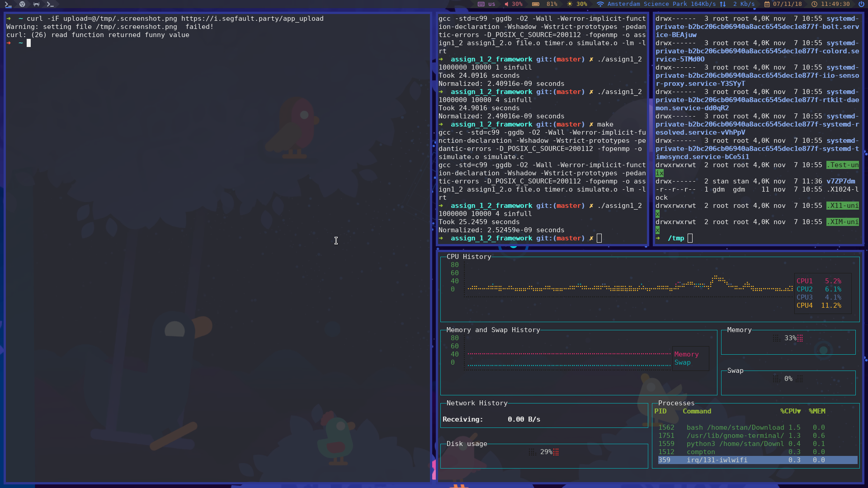The height and width of the screenshot is (488, 868).
Task: Click the keyboard layout indicator icon
Action: [x=481, y=4]
